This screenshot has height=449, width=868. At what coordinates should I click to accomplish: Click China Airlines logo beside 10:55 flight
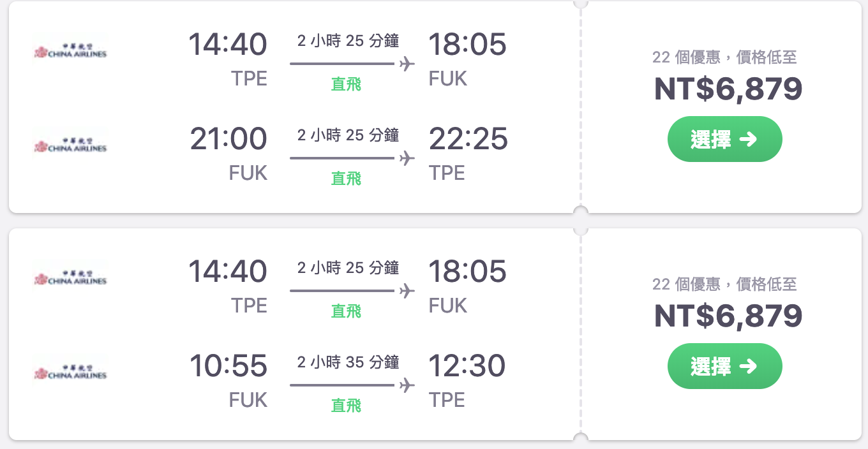point(70,373)
